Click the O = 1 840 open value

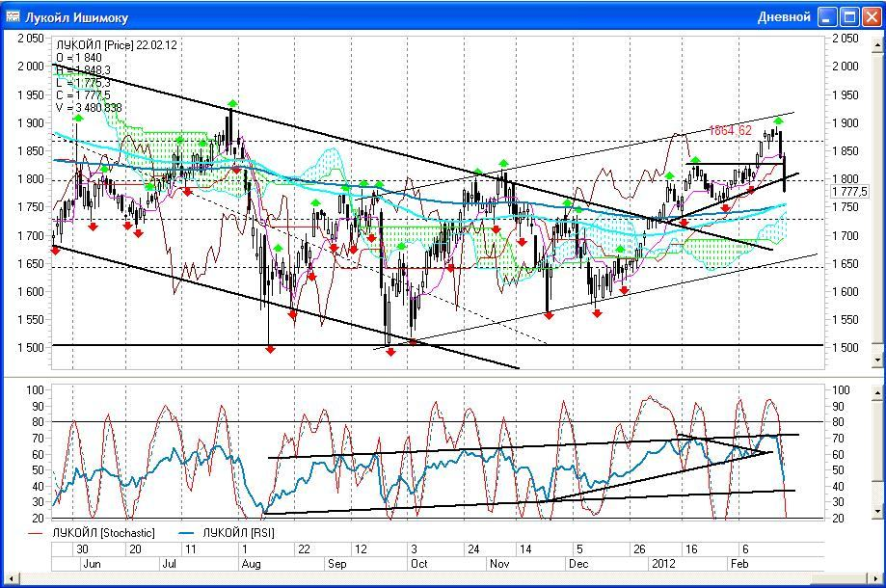pos(78,58)
